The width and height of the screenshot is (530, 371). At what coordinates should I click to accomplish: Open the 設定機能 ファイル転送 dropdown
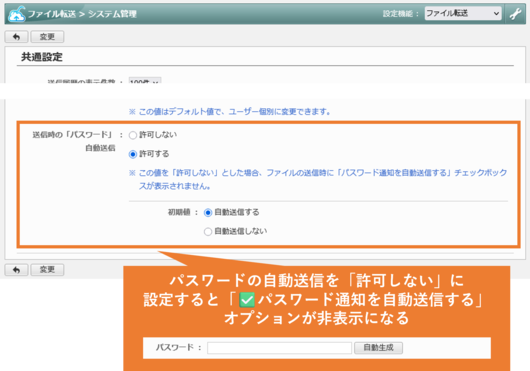click(x=463, y=14)
